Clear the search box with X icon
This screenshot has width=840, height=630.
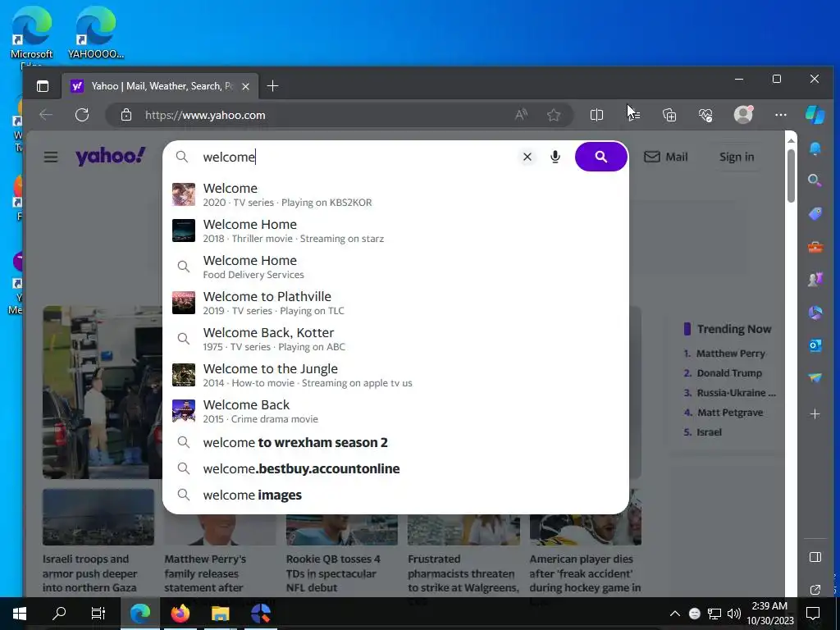point(527,157)
